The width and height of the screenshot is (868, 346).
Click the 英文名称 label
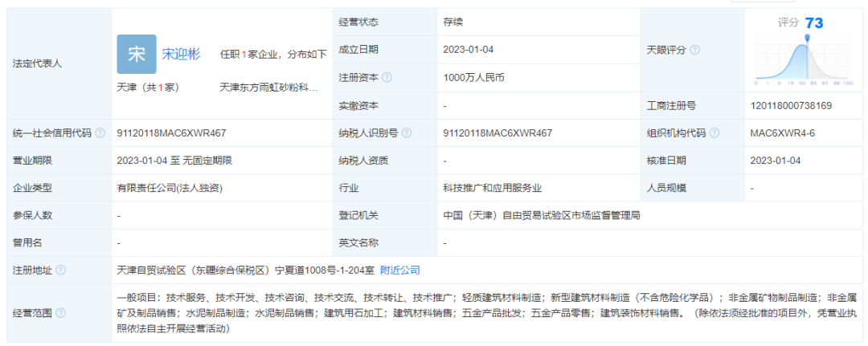point(358,242)
